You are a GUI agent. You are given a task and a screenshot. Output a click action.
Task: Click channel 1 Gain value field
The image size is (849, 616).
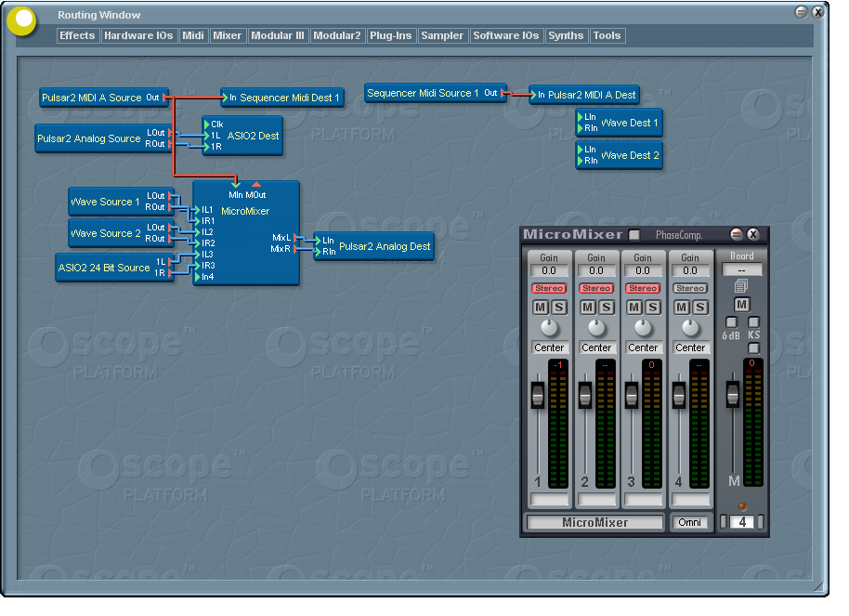[548, 270]
